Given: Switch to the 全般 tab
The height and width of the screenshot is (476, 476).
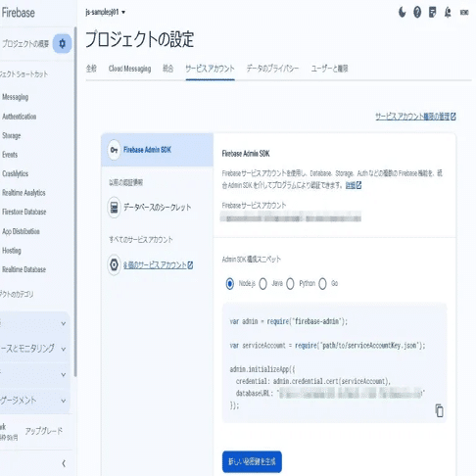Looking at the screenshot, I should click(x=91, y=69).
